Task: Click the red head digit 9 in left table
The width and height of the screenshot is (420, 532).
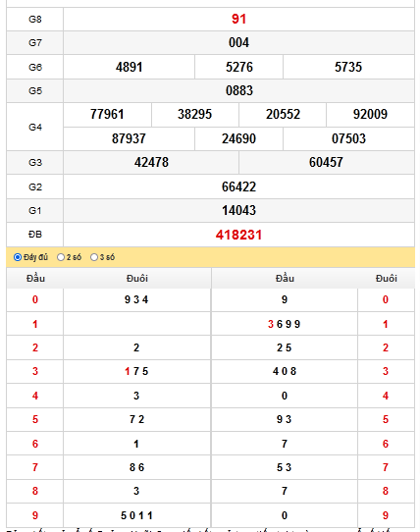Action: (35, 515)
